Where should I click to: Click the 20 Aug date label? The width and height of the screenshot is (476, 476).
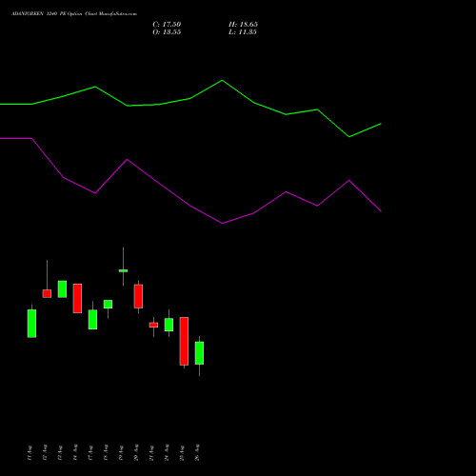tap(136, 453)
